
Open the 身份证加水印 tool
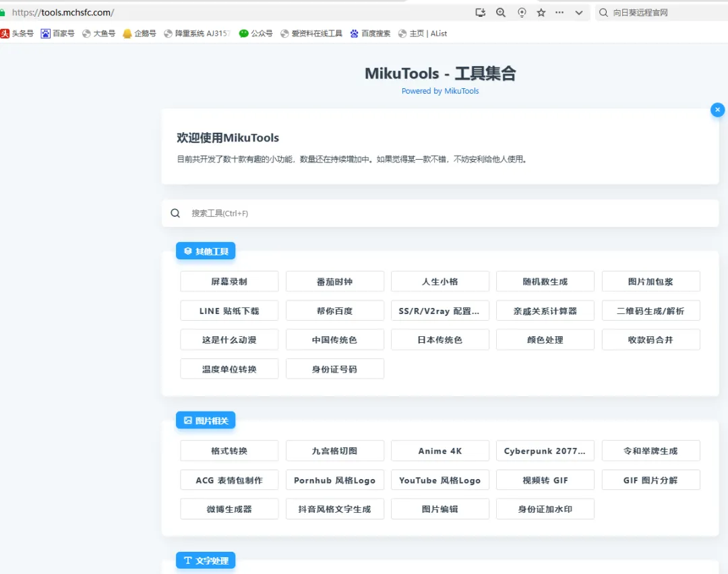545,509
